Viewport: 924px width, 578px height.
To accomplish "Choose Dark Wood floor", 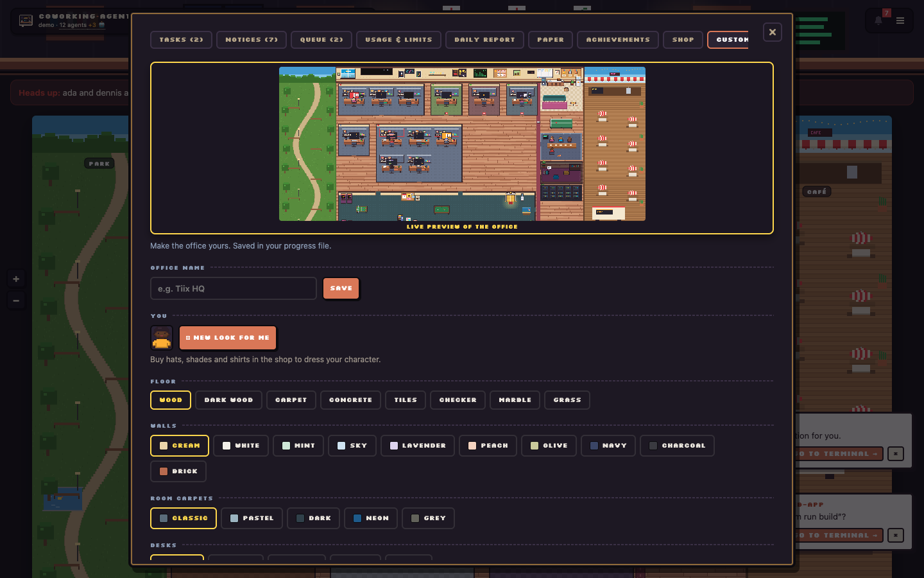I will (228, 400).
